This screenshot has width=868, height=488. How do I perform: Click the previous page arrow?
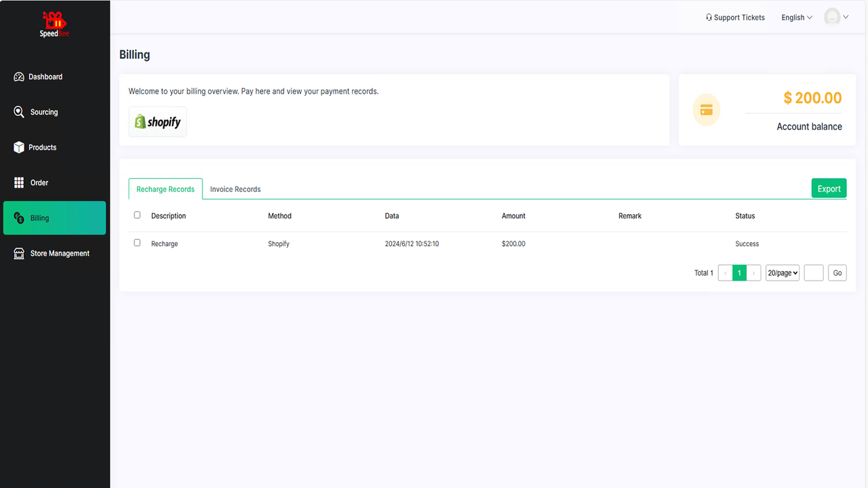725,272
